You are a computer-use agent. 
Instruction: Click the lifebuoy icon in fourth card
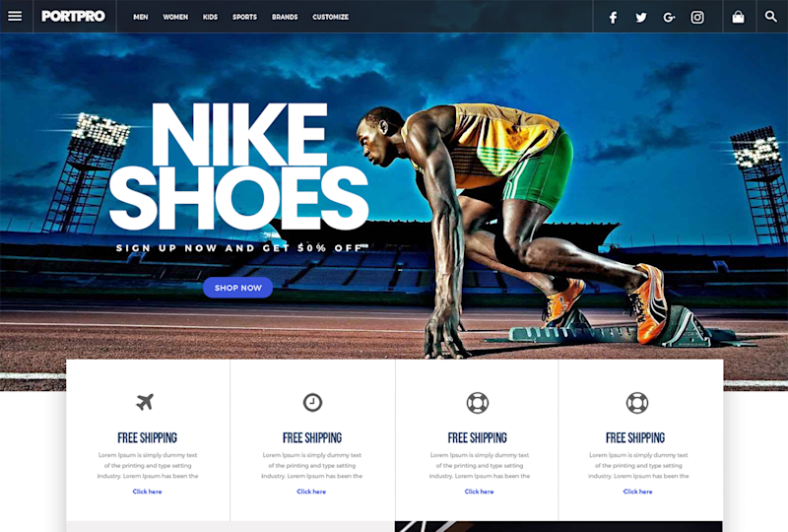pos(637,403)
